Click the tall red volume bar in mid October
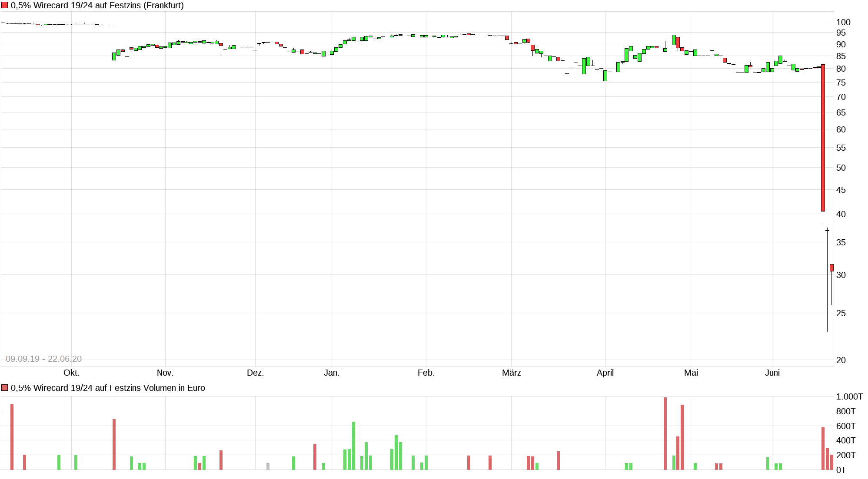 coord(114,444)
